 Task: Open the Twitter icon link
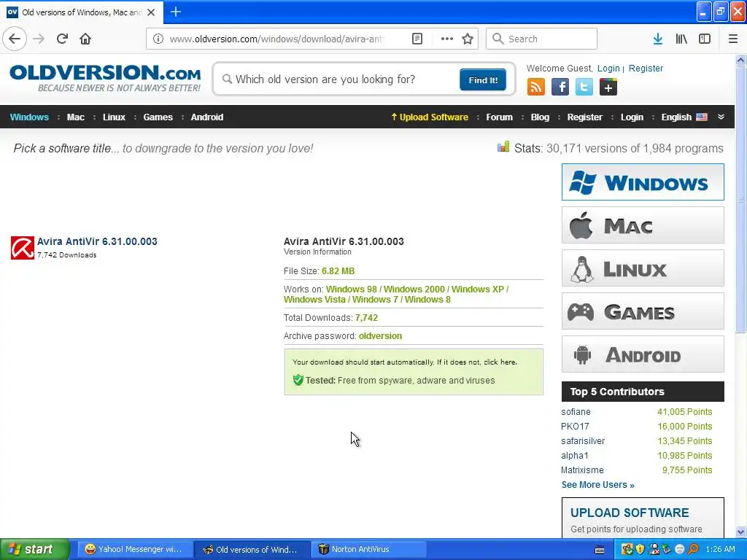click(x=584, y=87)
